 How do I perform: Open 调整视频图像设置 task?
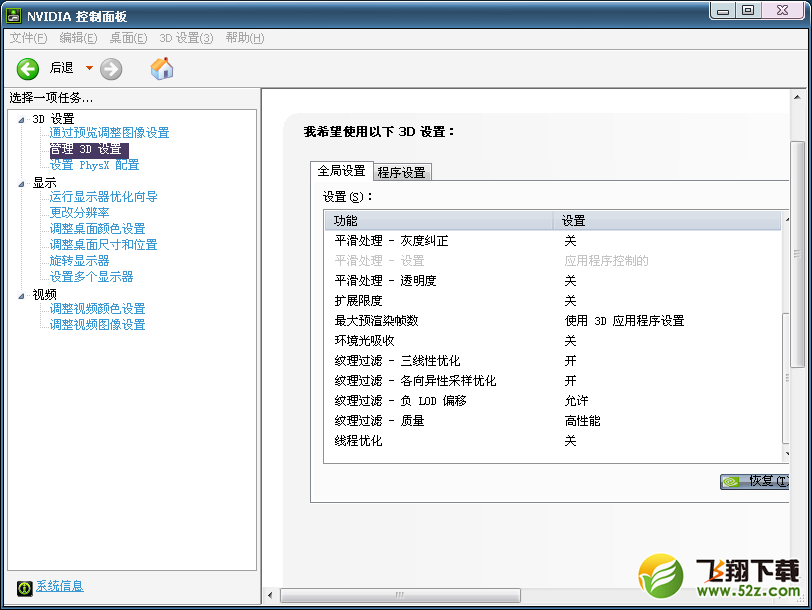click(97, 325)
